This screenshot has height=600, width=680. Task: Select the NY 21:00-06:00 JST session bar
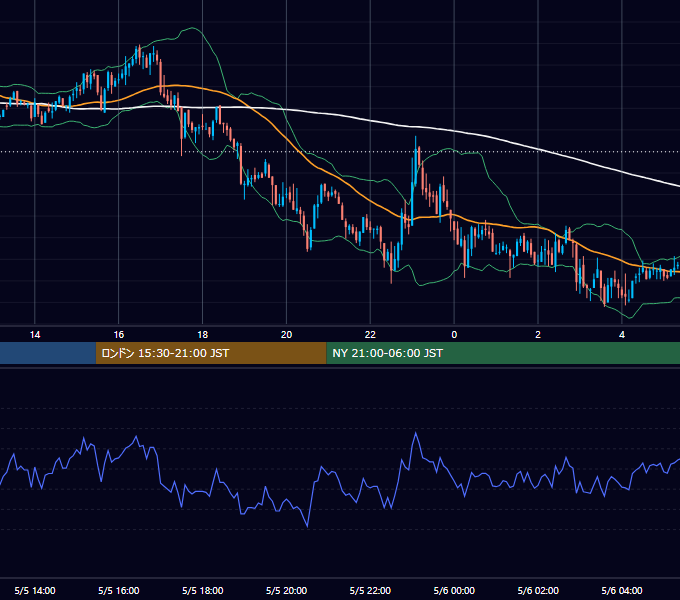point(503,353)
